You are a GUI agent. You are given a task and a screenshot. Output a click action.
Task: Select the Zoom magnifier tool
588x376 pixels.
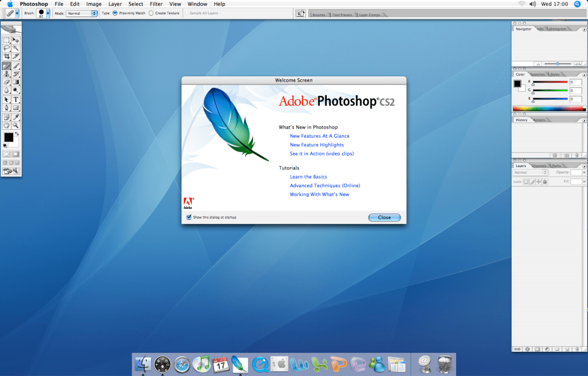click(16, 125)
